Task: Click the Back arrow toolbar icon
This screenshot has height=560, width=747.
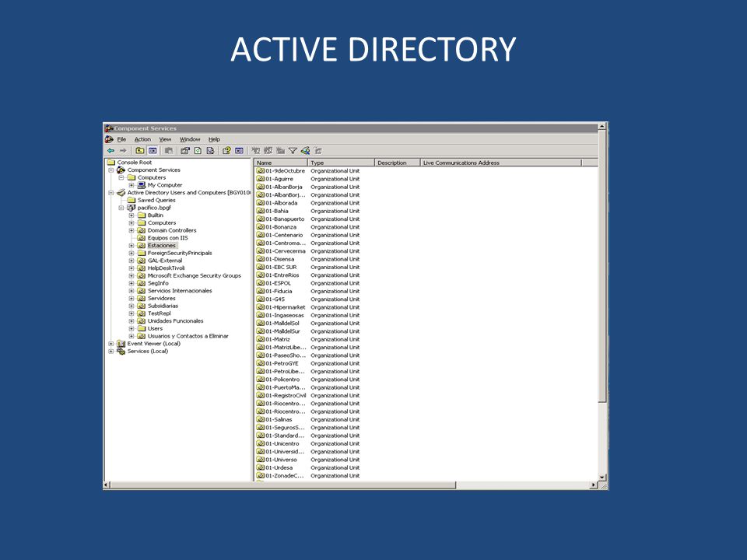Action: 110,150
